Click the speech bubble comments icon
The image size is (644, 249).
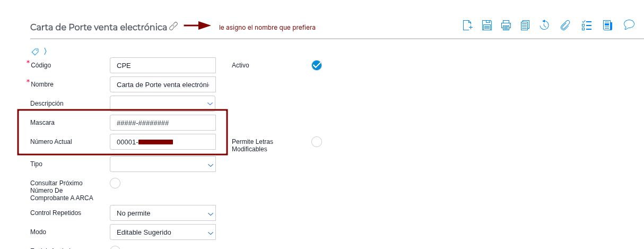tap(629, 24)
